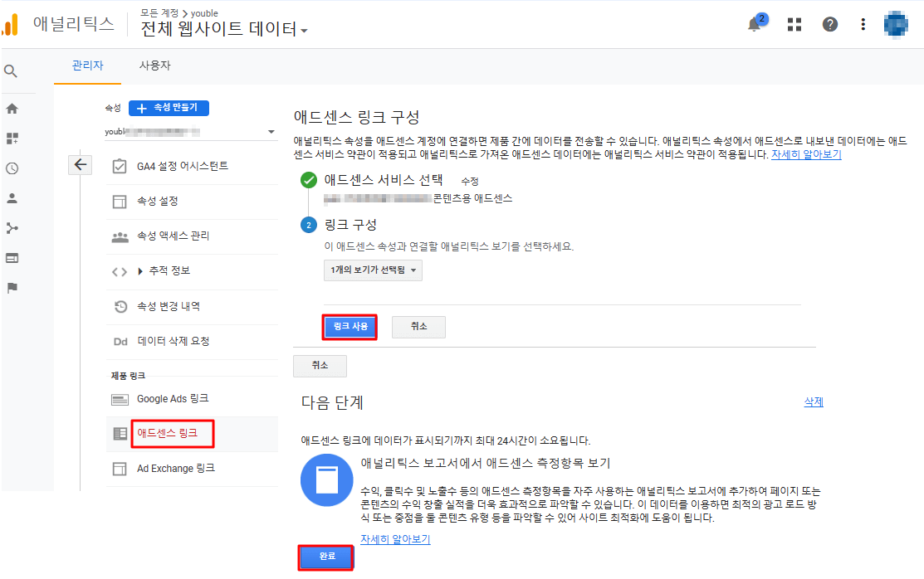Viewport: 924px width, 579px height.
Task: Click the Dd 데이터 삭제 요청 icon
Action: (x=120, y=342)
